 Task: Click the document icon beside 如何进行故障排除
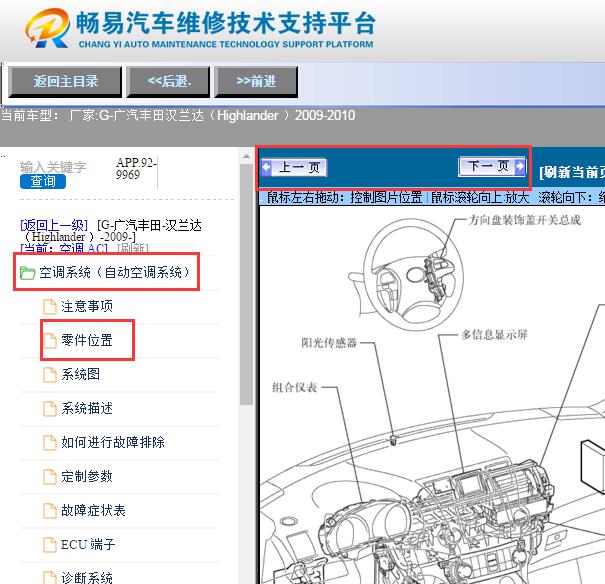[49, 442]
